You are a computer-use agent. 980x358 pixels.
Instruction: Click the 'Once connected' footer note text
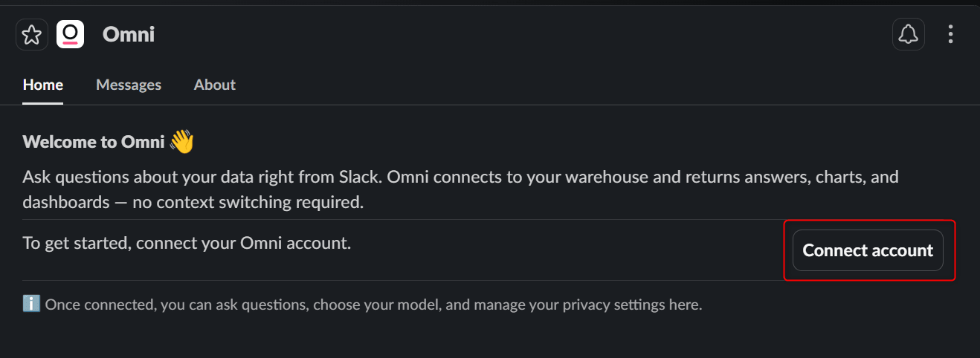coord(373,305)
